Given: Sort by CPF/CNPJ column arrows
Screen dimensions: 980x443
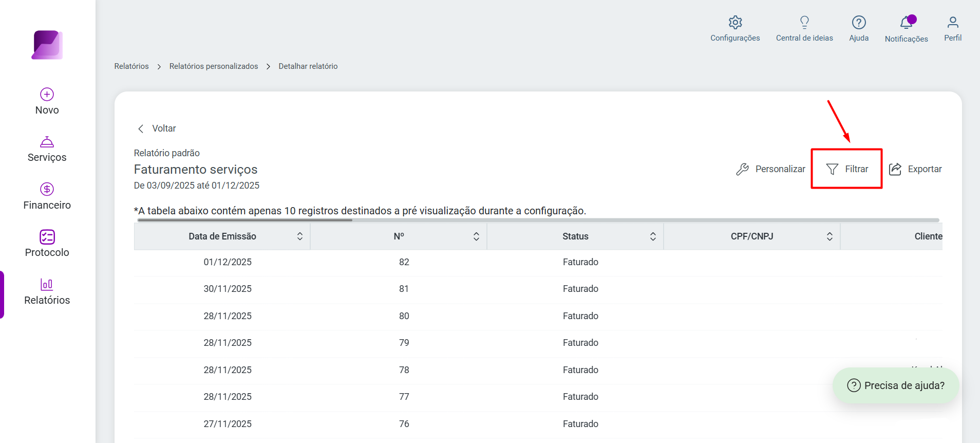Looking at the screenshot, I should (x=830, y=236).
